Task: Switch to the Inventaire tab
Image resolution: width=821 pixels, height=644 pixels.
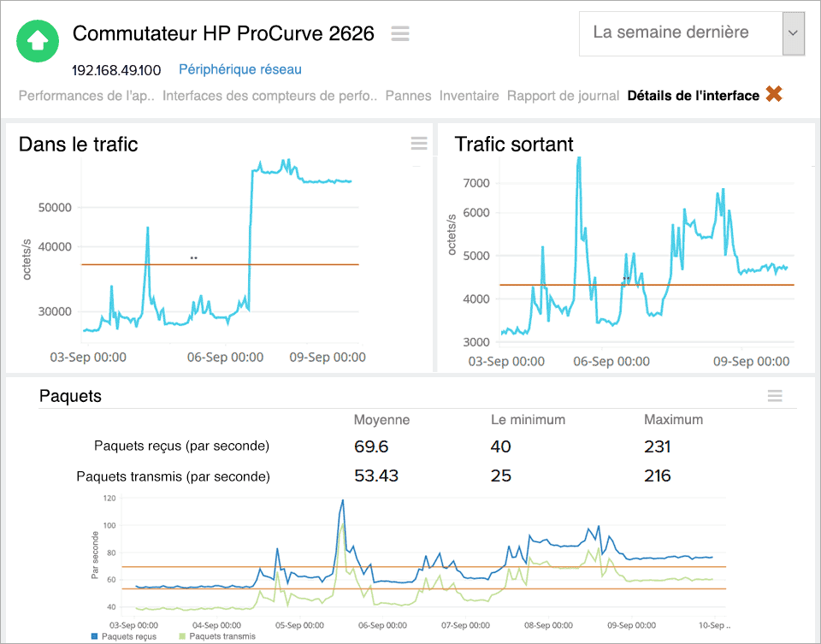Action: coord(469,96)
